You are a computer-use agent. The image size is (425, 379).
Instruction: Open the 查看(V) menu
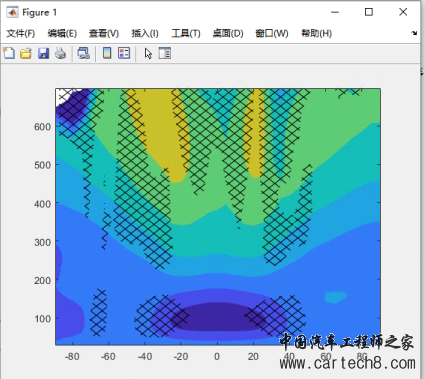pos(104,33)
